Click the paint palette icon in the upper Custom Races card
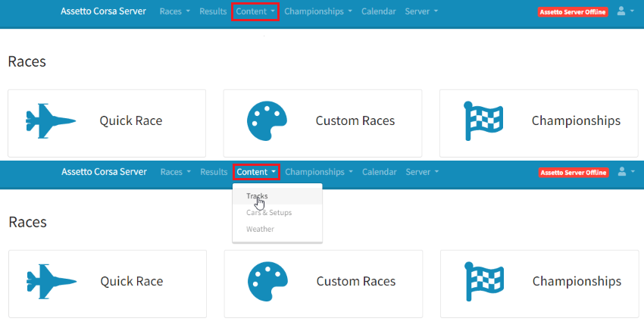Image resolution: width=644 pixels, height=331 pixels. [x=267, y=120]
